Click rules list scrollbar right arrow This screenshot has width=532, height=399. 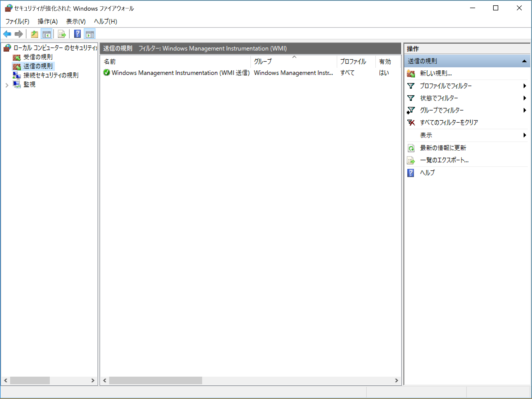point(396,380)
